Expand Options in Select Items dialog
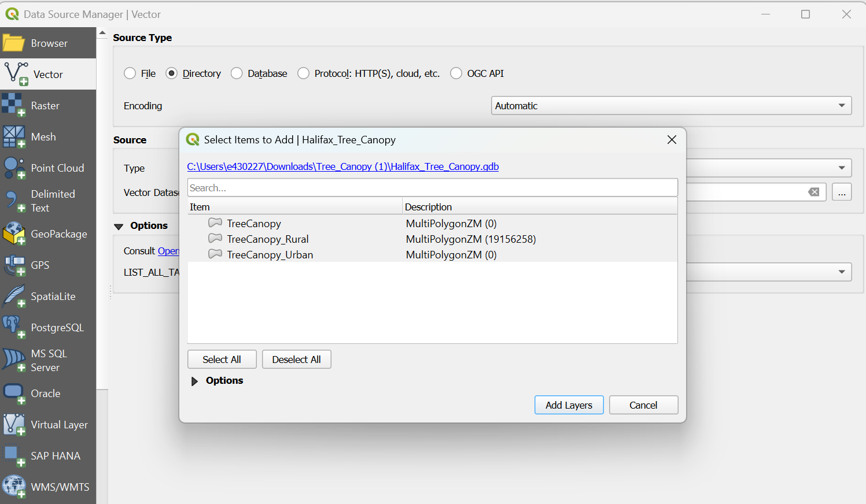The width and height of the screenshot is (866, 504). [195, 381]
